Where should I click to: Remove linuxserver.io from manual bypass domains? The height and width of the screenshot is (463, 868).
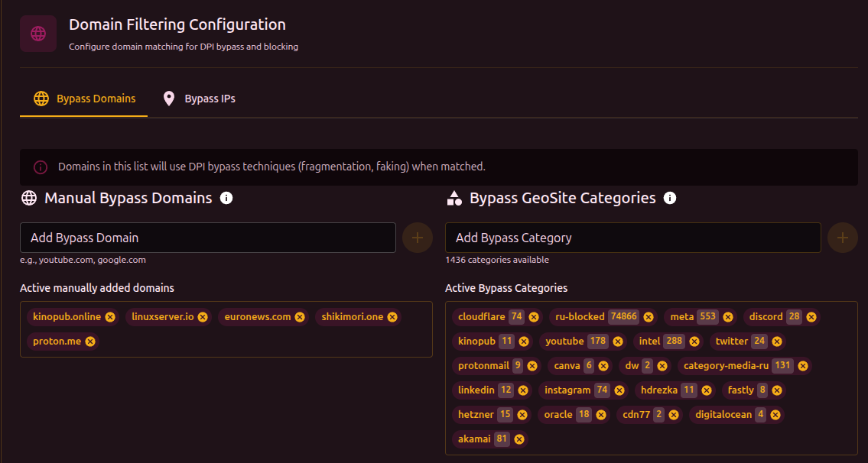pyautogui.click(x=203, y=317)
